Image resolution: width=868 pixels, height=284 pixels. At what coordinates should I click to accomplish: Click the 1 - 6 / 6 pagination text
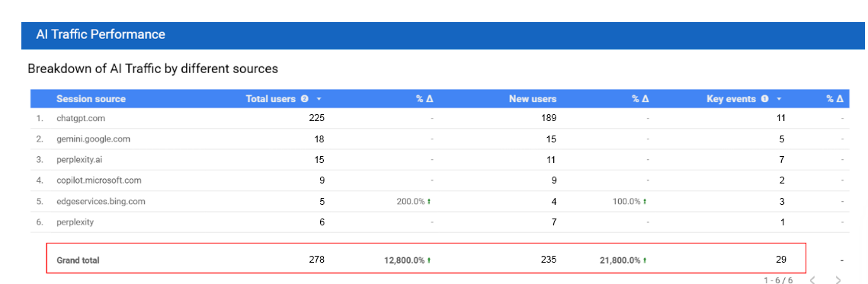pyautogui.click(x=778, y=281)
